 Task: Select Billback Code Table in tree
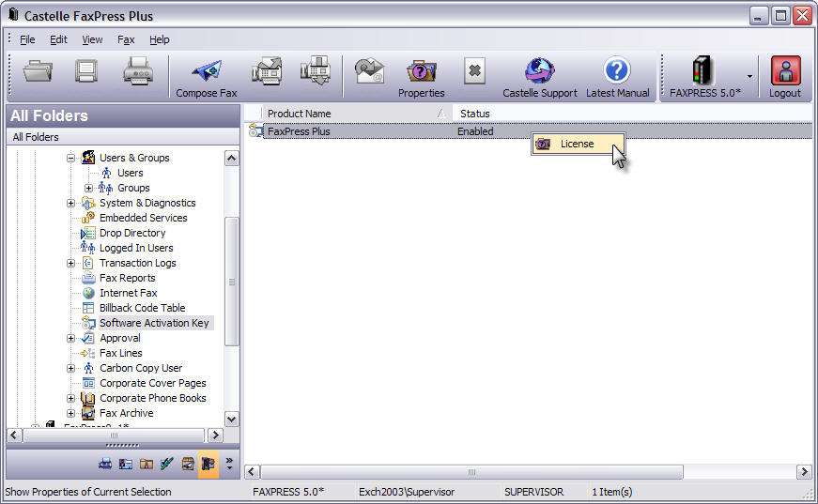pyautogui.click(x=142, y=308)
